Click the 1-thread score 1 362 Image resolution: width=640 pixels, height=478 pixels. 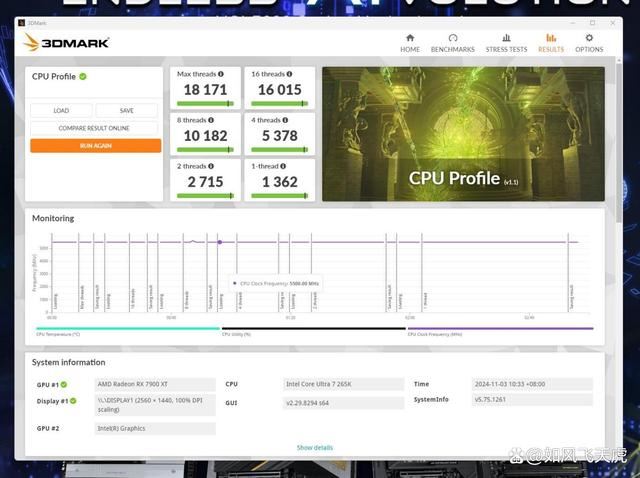(x=280, y=182)
